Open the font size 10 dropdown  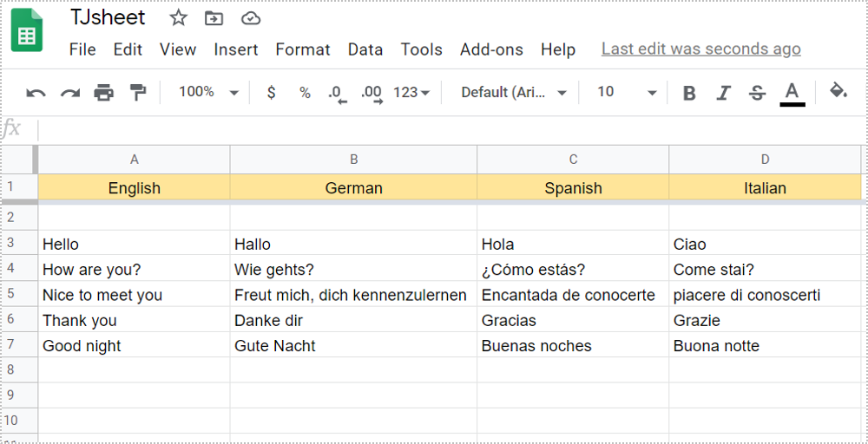coord(627,92)
